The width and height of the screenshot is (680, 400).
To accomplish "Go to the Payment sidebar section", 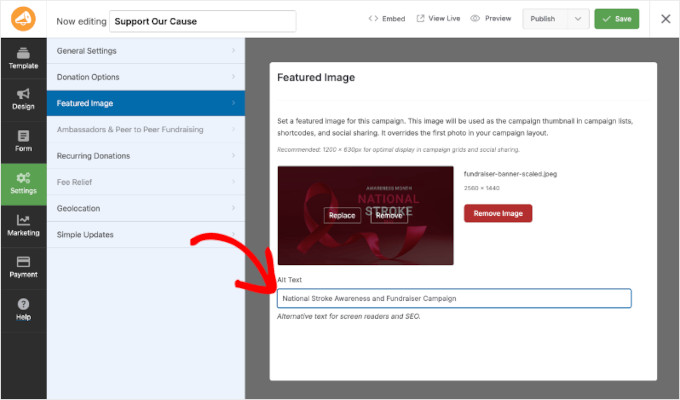I will click(x=23, y=266).
